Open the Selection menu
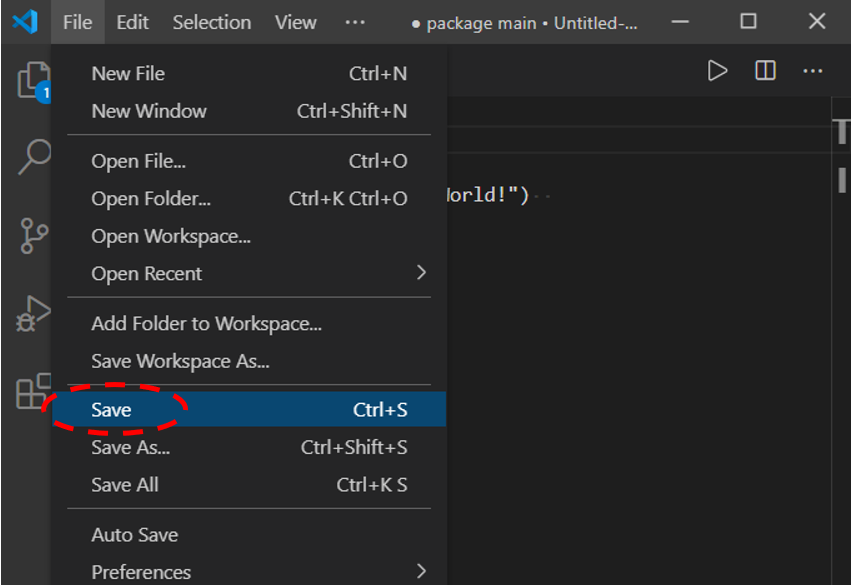Image resolution: width=853 pixels, height=585 pixels. (211, 22)
